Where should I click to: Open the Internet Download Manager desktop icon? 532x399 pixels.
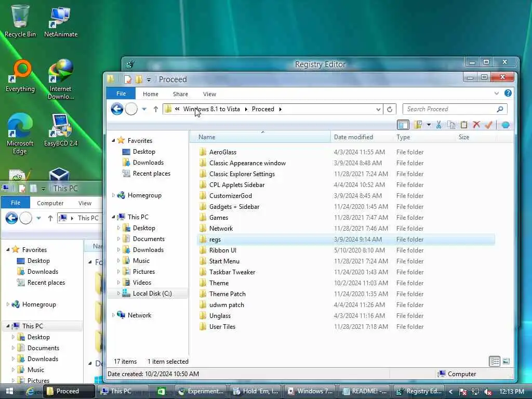(x=61, y=79)
